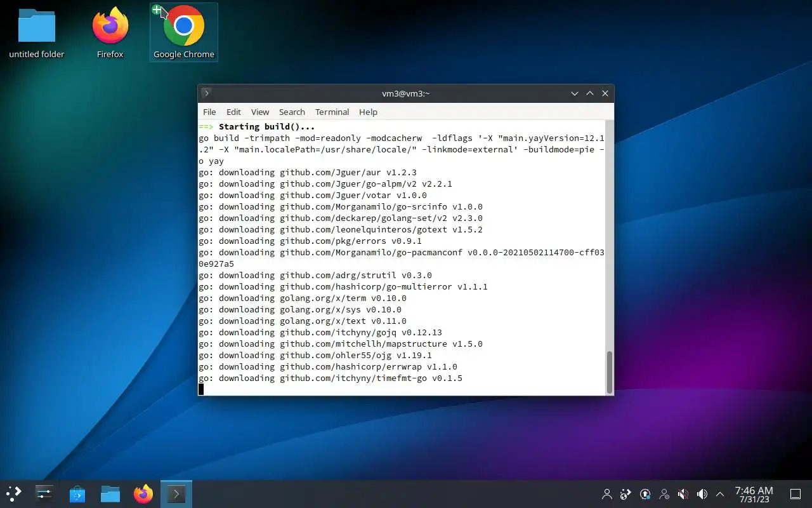Image resolution: width=812 pixels, height=508 pixels.
Task: Click the golang.org/x/term v0.10.0 line
Action: click(x=303, y=298)
